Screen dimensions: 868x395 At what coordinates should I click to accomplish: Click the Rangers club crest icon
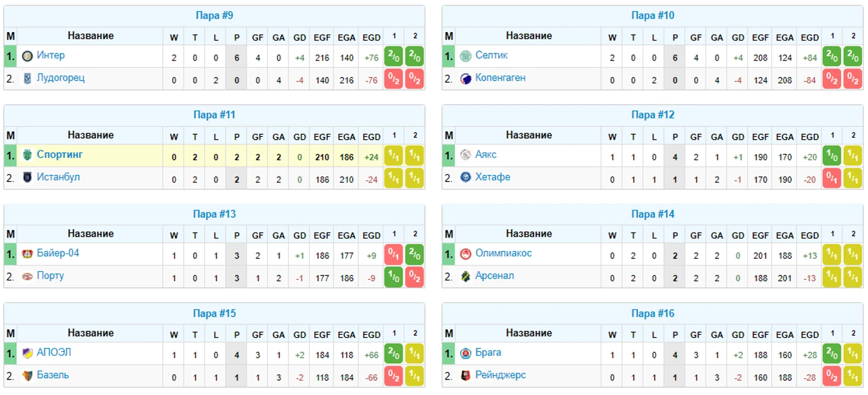tap(466, 376)
